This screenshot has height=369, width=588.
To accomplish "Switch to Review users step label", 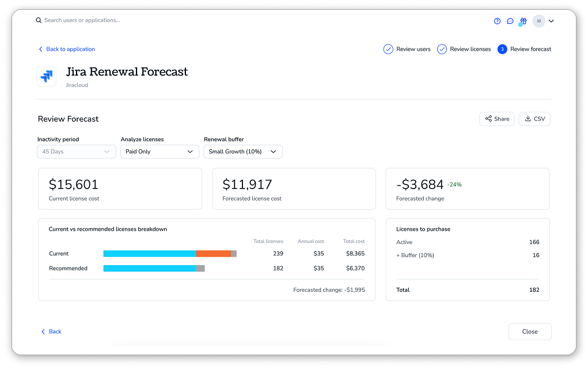I will pos(413,50).
